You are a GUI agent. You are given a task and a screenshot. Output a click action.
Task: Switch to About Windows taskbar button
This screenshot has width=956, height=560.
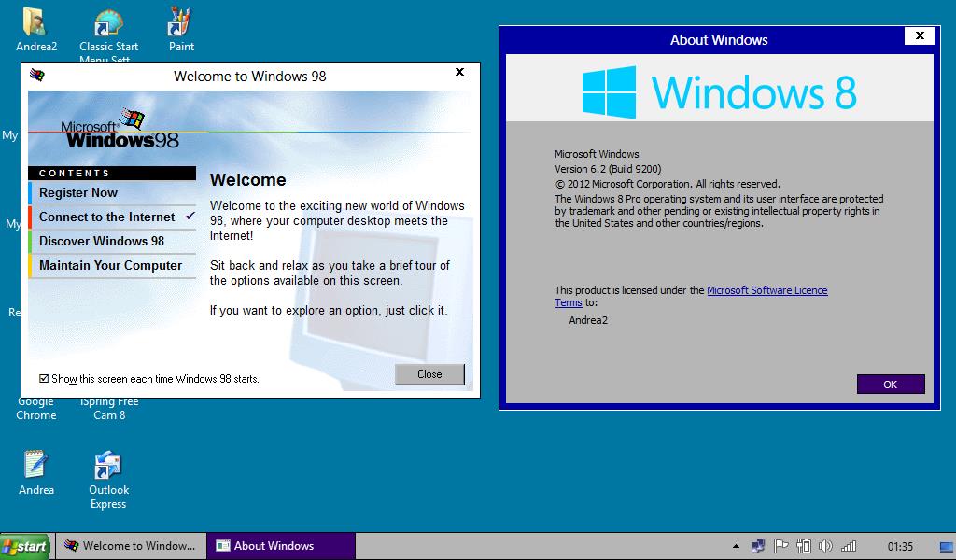click(280, 546)
